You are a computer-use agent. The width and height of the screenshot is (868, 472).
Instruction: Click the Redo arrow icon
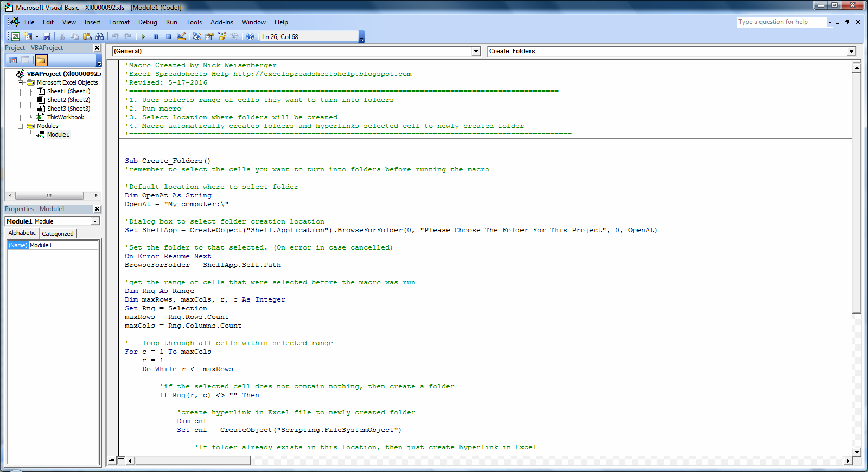[x=127, y=36]
